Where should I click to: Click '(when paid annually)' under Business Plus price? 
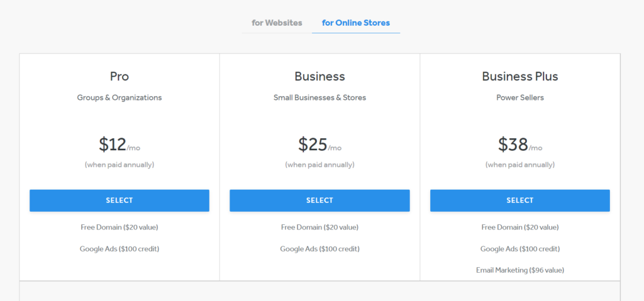click(520, 165)
